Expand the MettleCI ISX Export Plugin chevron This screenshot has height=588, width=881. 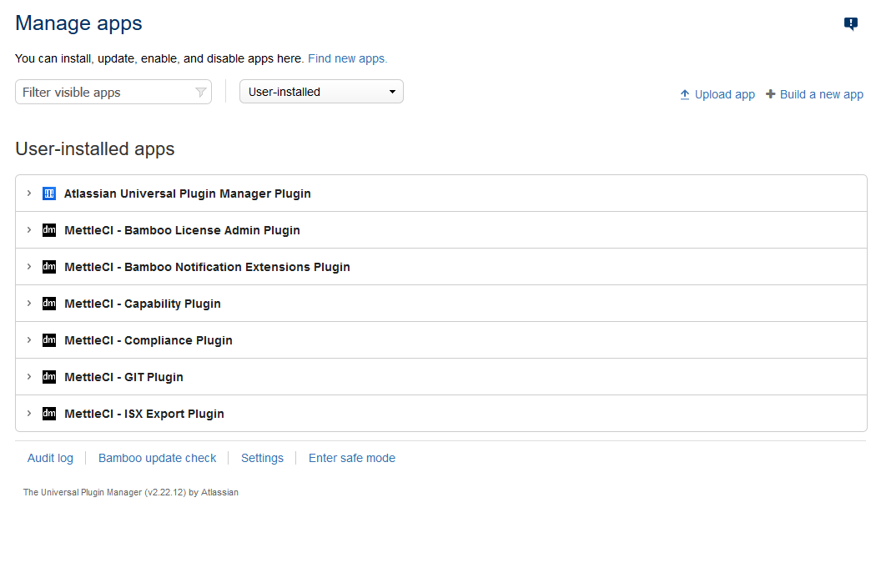click(x=29, y=414)
